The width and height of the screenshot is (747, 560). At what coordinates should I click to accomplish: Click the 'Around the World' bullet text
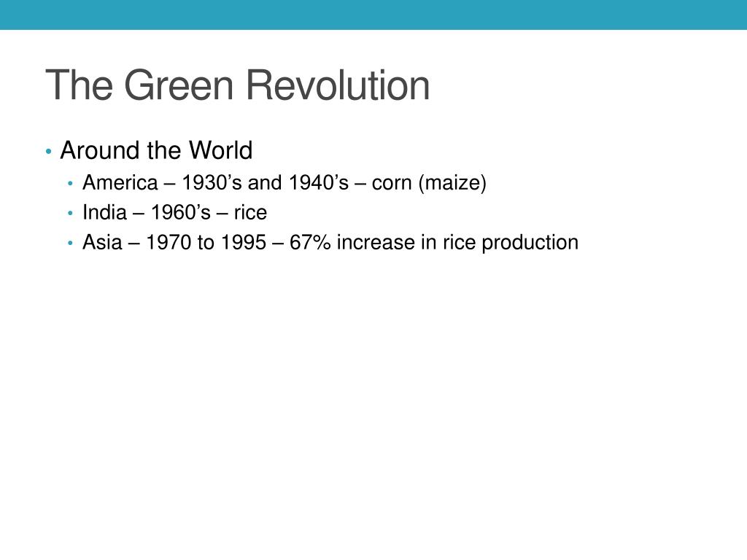[156, 150]
